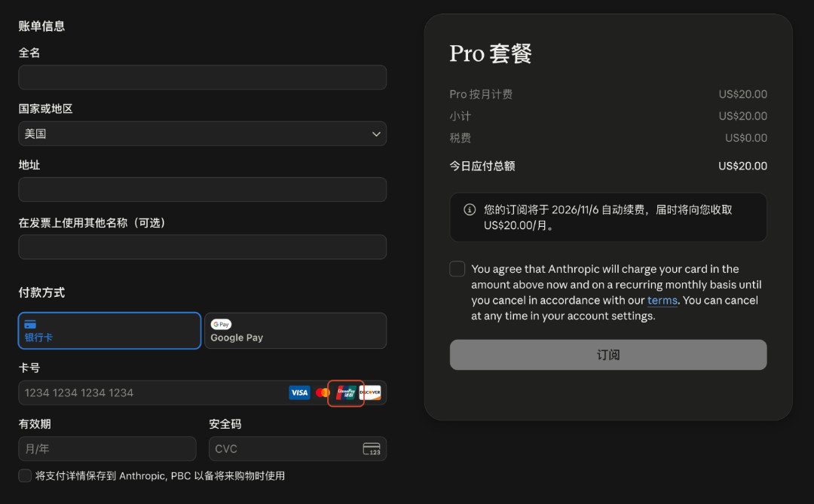This screenshot has width=814, height=504.
Task: Open the terms link
Action: (662, 301)
